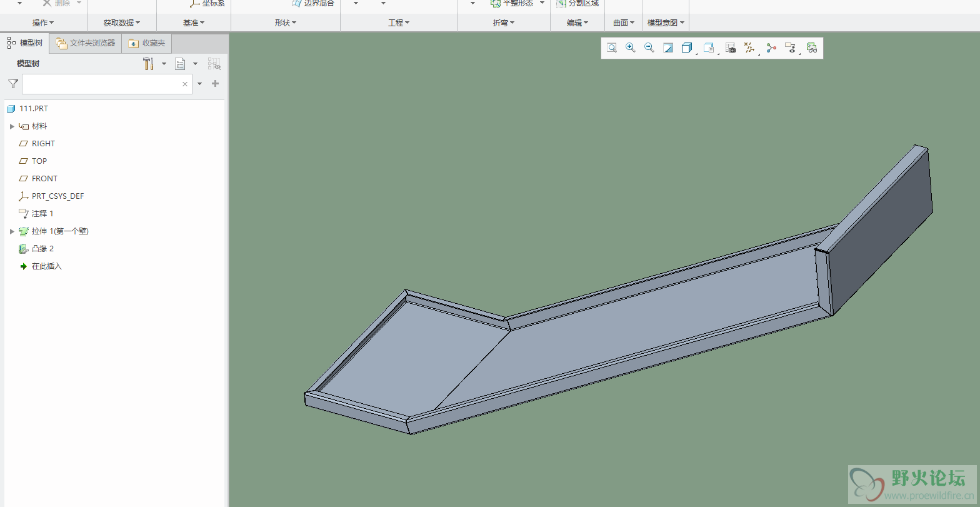Expand the 材料 tree node

12,126
